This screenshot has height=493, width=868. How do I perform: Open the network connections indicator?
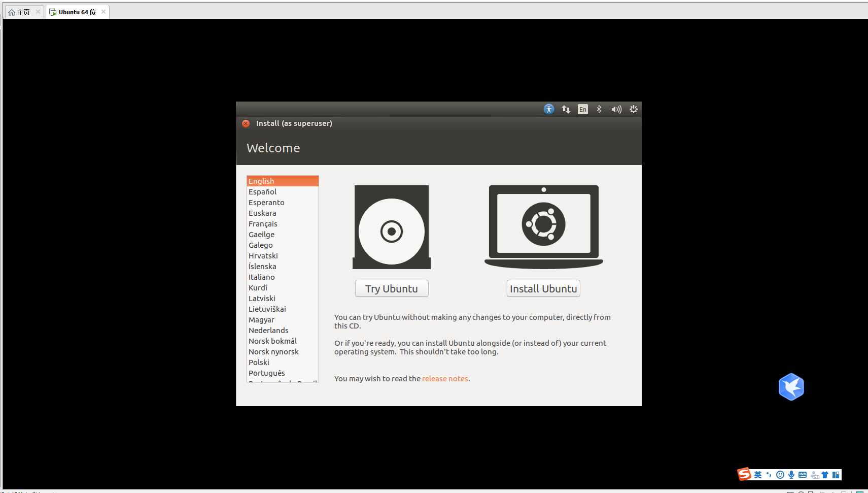pos(566,109)
